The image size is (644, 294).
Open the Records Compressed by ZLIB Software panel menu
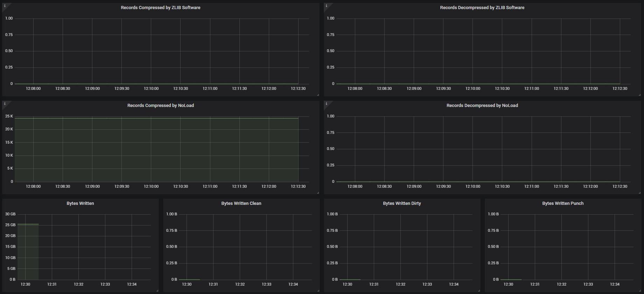(x=161, y=8)
